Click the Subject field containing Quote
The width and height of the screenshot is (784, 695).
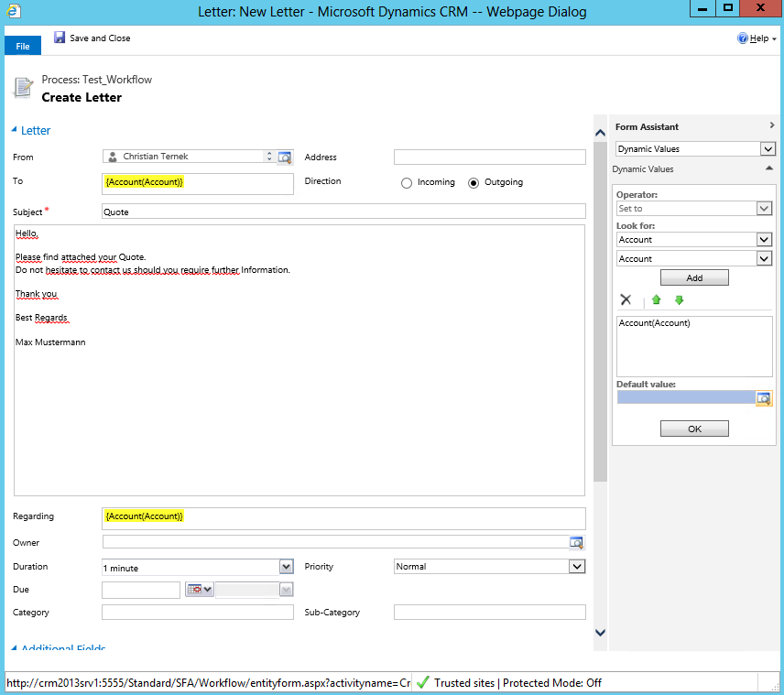point(343,211)
